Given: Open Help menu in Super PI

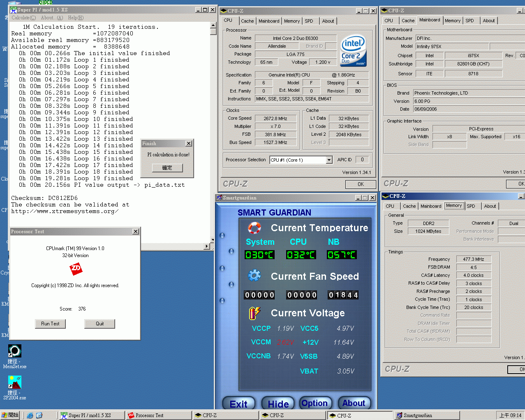Looking at the screenshot, I should (76, 18).
